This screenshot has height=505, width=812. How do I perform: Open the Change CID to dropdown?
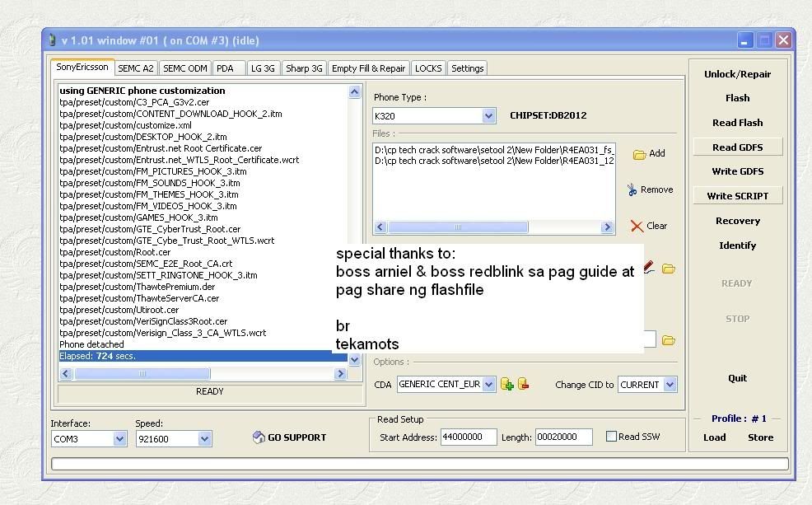coord(670,385)
